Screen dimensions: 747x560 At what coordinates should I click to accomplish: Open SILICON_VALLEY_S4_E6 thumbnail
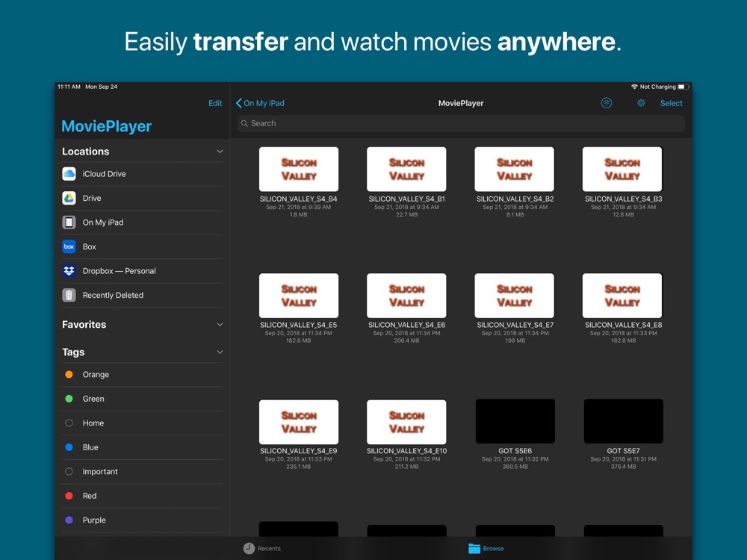pyautogui.click(x=406, y=295)
